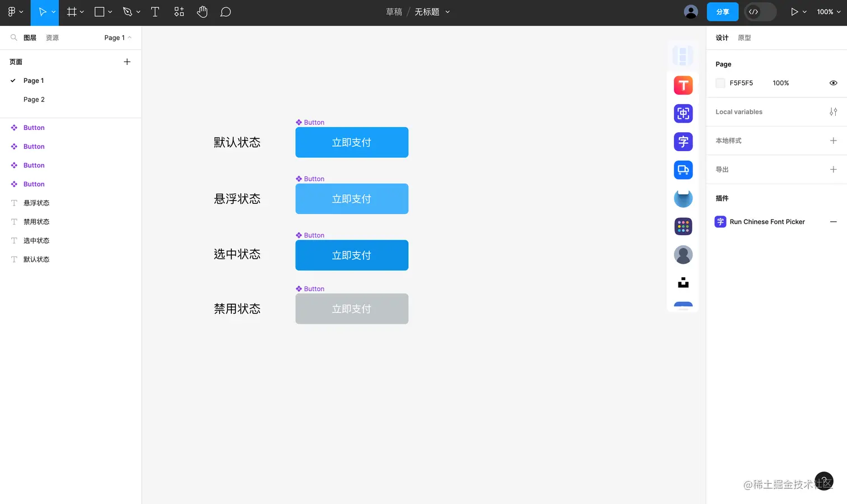Open the file title 无标题 dropdown chevron

click(448, 12)
